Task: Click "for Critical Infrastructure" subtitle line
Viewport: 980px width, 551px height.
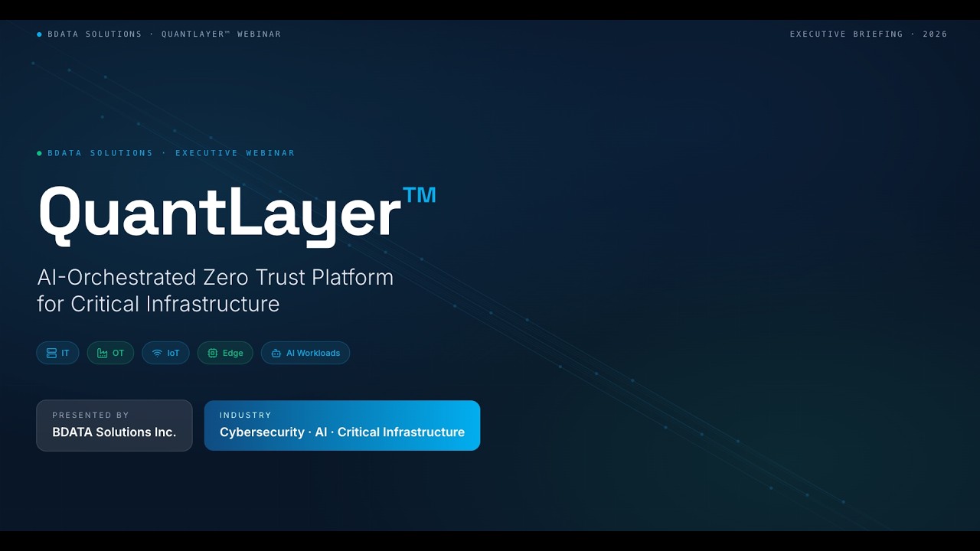Action: point(158,304)
